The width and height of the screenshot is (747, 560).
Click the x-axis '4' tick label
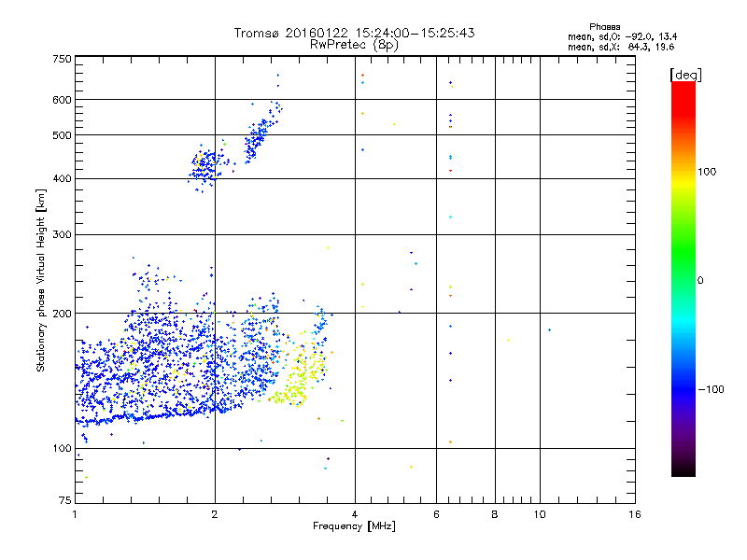click(x=355, y=514)
